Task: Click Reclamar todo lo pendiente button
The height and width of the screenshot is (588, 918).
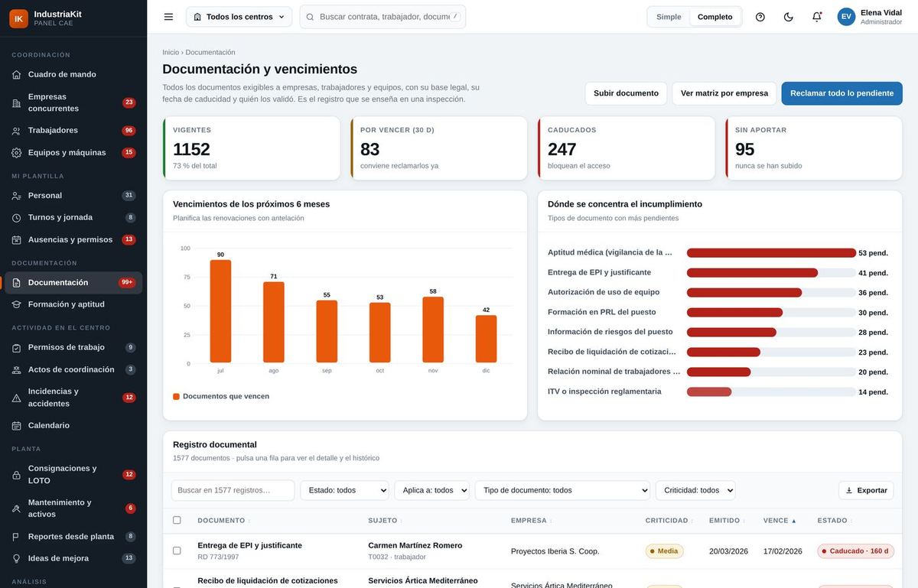Action: pyautogui.click(x=841, y=93)
